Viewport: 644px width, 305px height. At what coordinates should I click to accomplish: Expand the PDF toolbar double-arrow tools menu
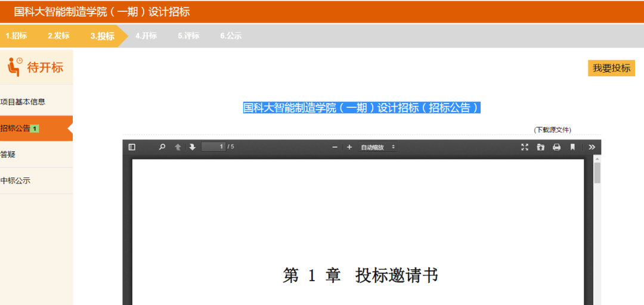tap(592, 147)
